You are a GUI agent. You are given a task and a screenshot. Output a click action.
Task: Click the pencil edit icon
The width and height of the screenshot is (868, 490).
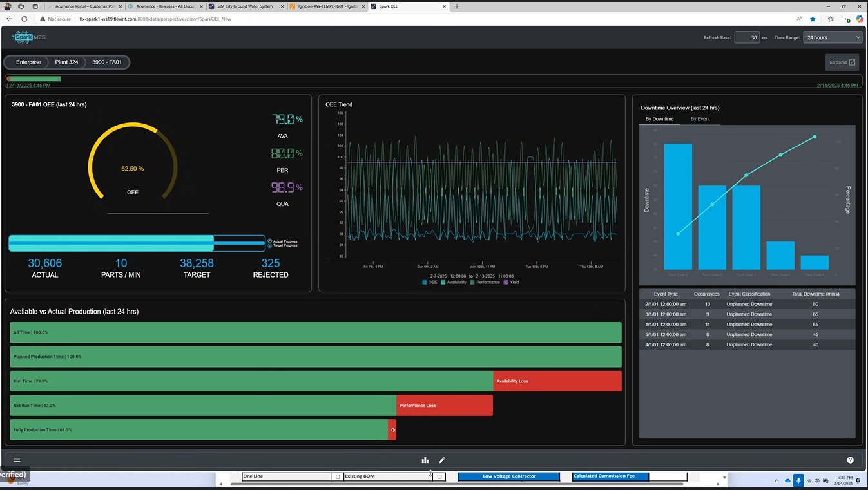[x=442, y=460]
